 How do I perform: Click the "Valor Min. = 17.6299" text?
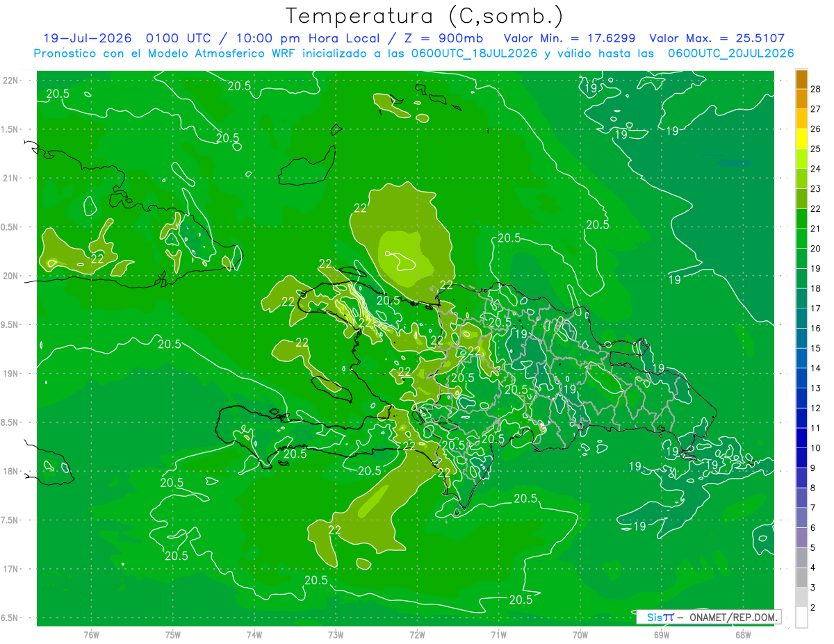coord(570,38)
